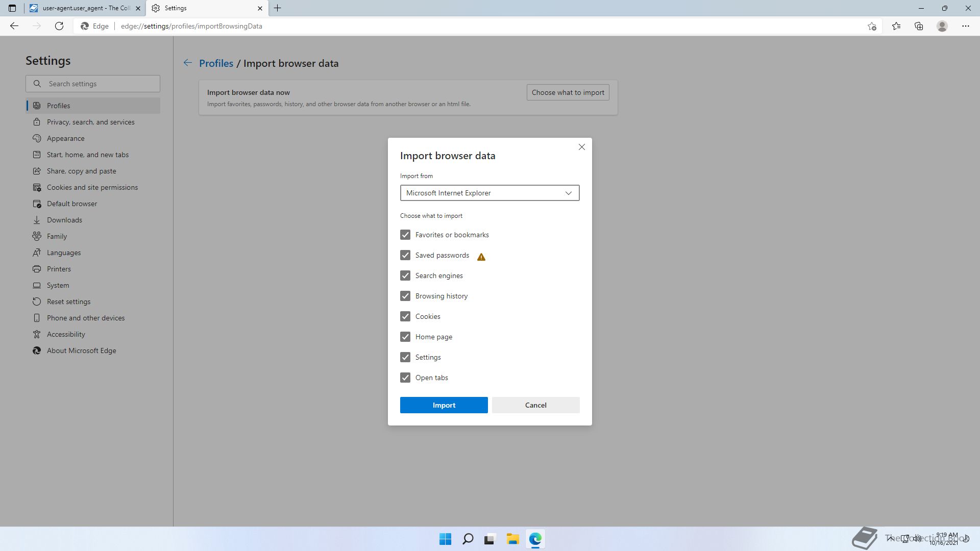This screenshot has height=551, width=980.
Task: Open Profiles in settings sidebar
Action: click(x=93, y=106)
